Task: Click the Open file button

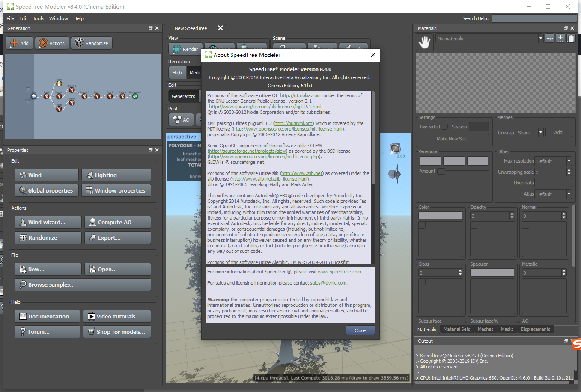Action: click(118, 269)
